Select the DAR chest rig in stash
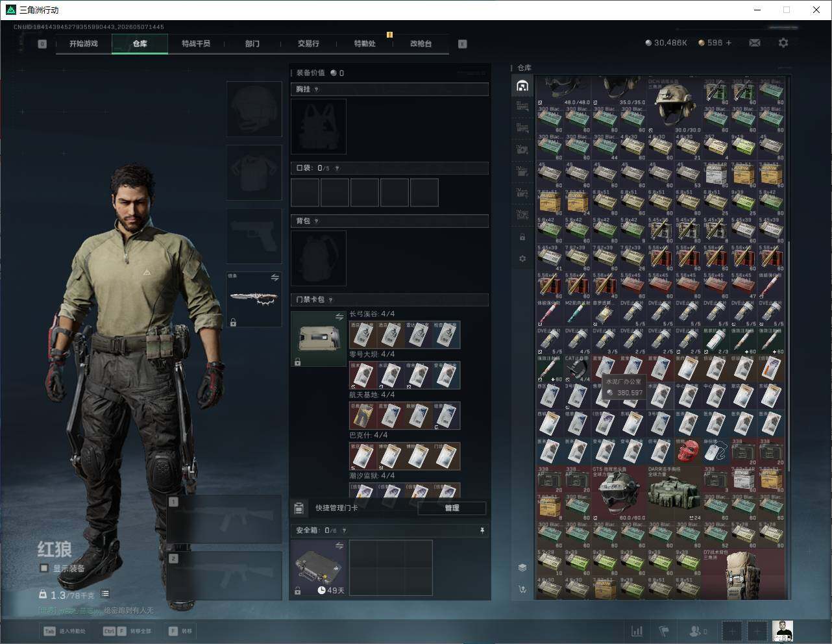Screen dimensions: 832x644 pos(675,493)
